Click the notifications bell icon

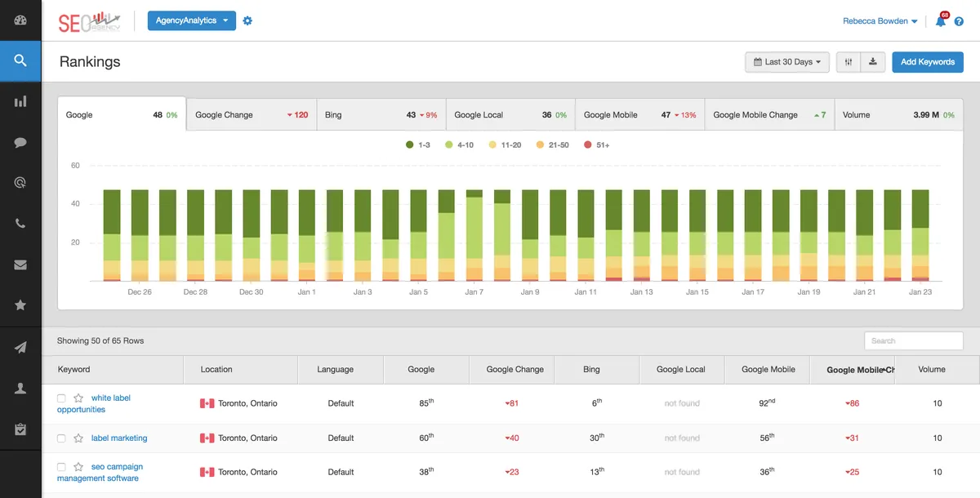point(941,22)
